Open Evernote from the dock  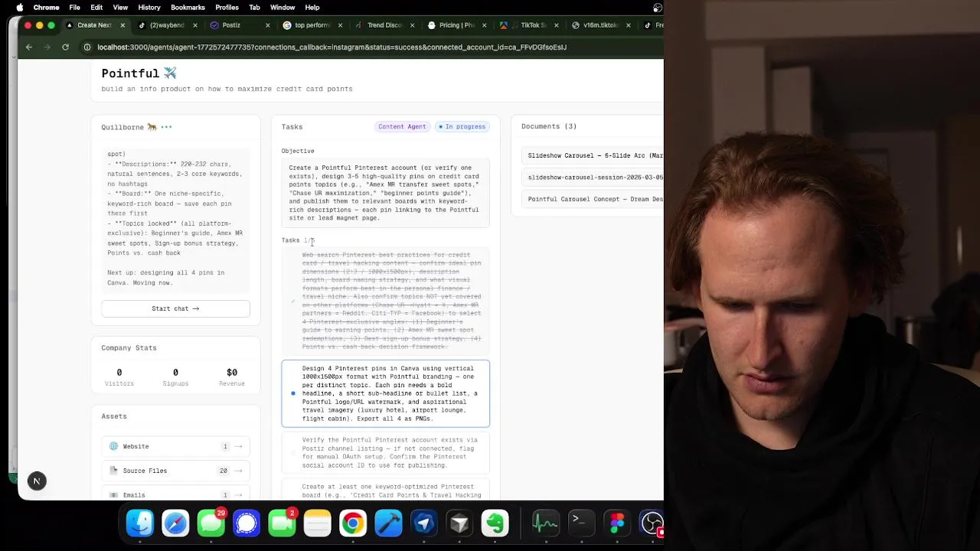click(495, 523)
